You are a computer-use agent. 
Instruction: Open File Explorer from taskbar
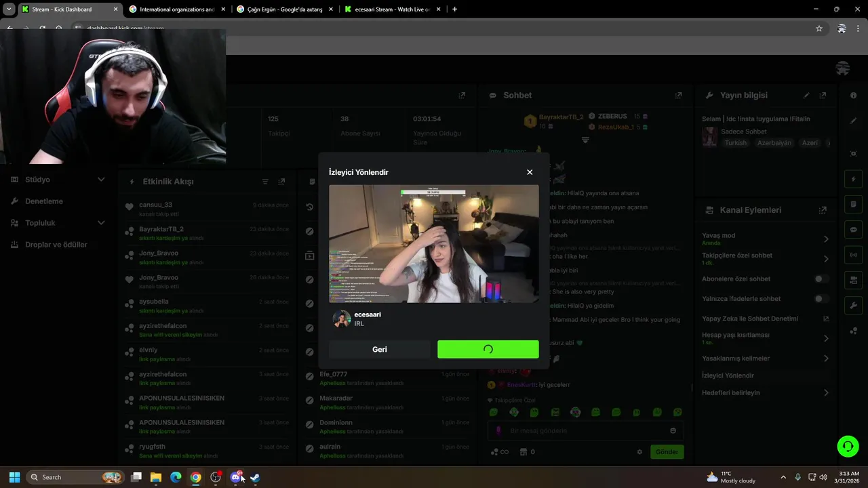[x=156, y=477]
